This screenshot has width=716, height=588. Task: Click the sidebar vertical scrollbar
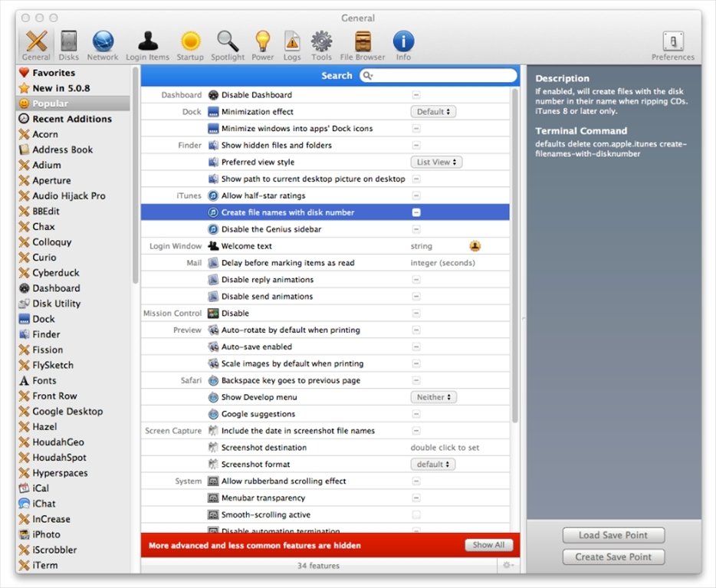point(135,176)
